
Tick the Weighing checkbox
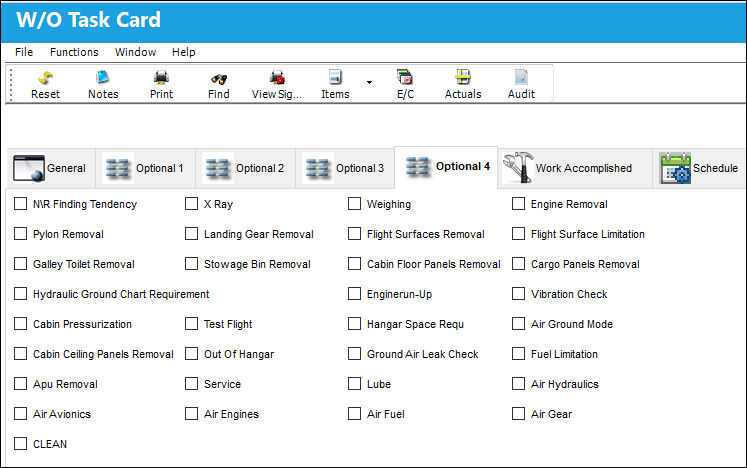(354, 204)
